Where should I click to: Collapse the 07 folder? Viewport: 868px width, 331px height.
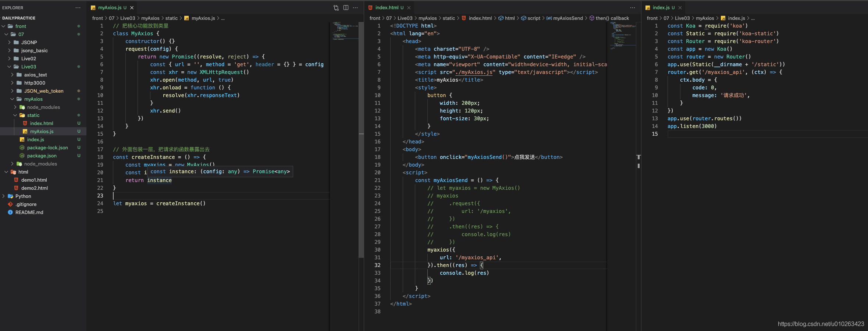(x=43, y=34)
